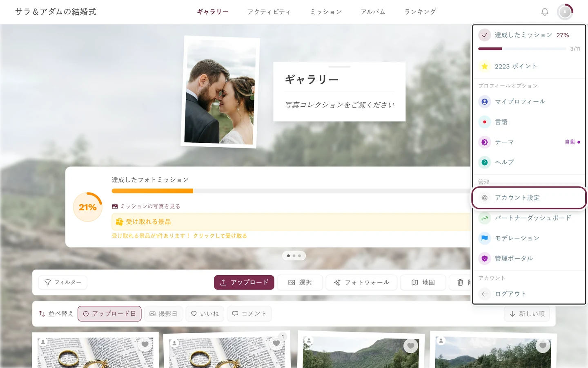Screen dimensions: 588x368
Task: Click the 言語 flag icon
Action: 485,122
